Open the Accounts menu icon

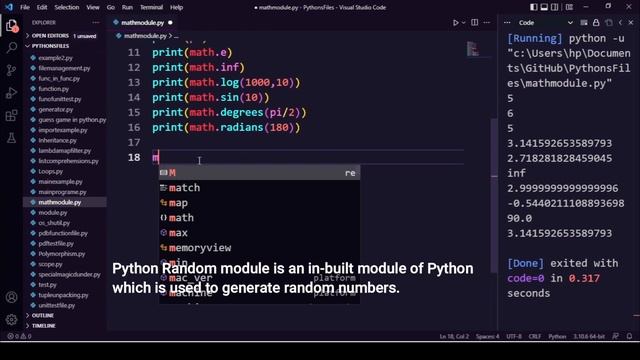coord(11,297)
